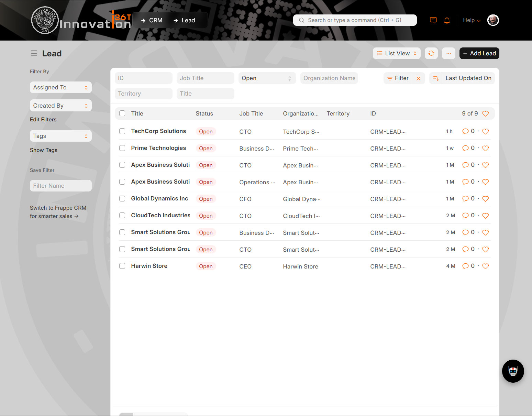
Task: Expand the Assigned To filter dropdown
Action: [60, 87]
